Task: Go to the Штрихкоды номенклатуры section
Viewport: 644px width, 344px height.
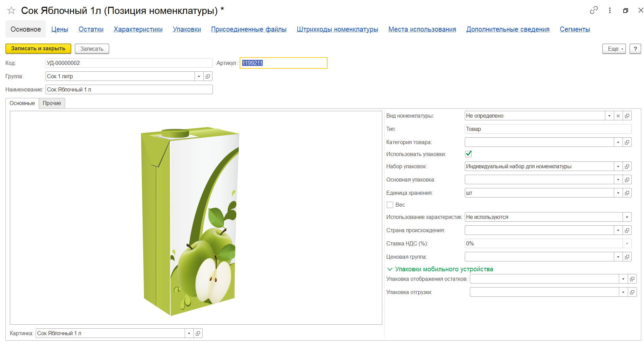Action: (x=337, y=29)
